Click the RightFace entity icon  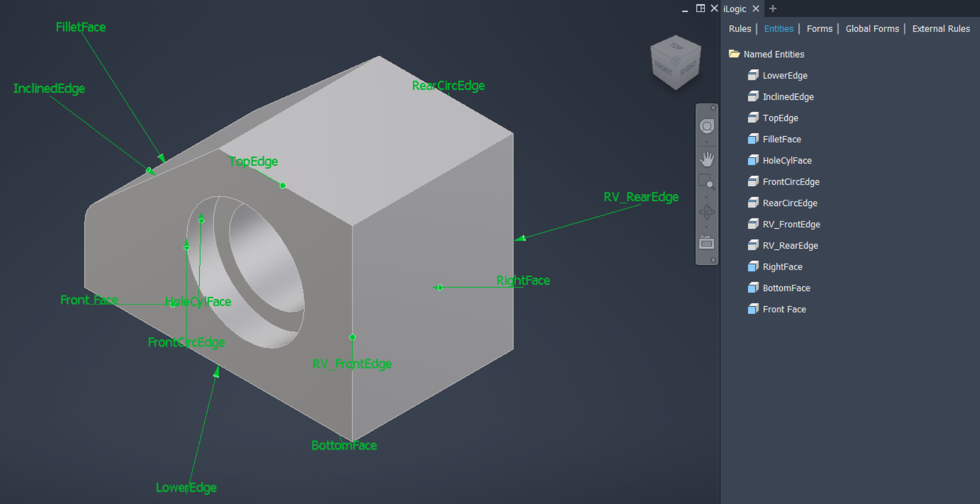click(753, 267)
